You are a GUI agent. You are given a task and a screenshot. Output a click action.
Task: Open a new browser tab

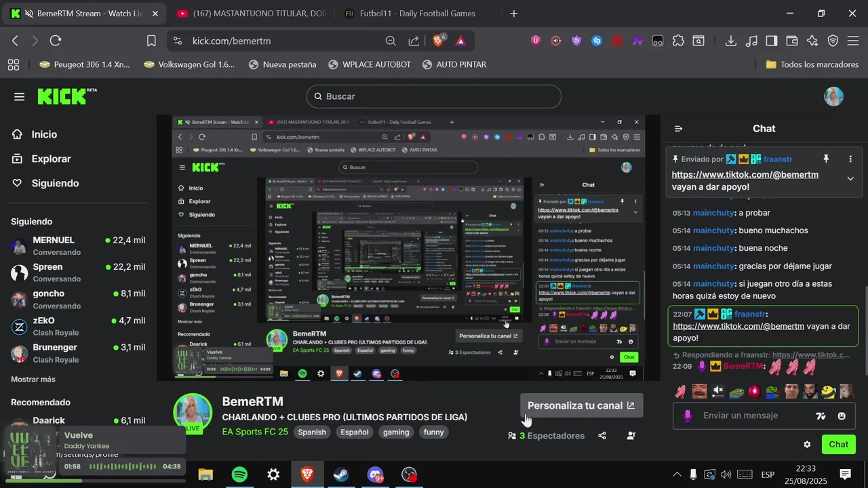point(514,14)
